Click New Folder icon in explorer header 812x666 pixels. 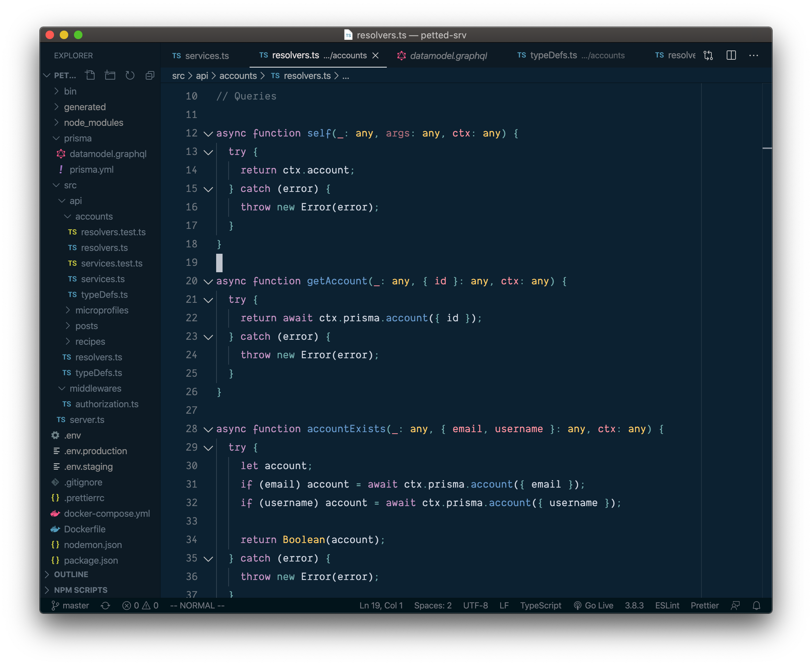[110, 75]
